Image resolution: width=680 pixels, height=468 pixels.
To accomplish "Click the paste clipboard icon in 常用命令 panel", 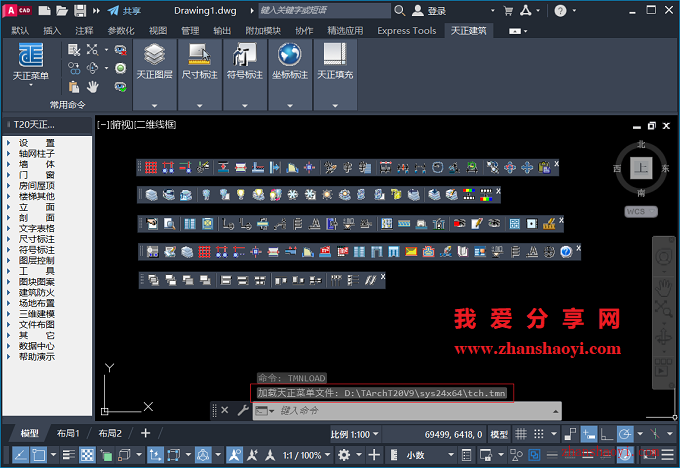I will 74,87.
